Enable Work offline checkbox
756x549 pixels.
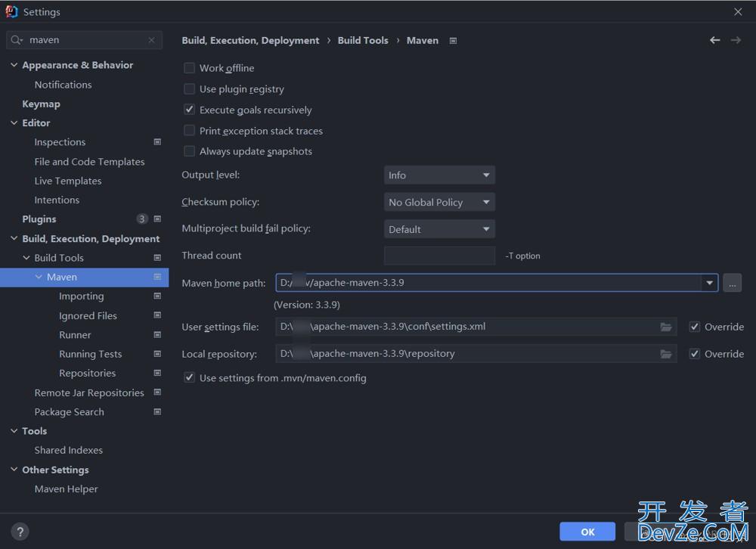click(x=190, y=68)
